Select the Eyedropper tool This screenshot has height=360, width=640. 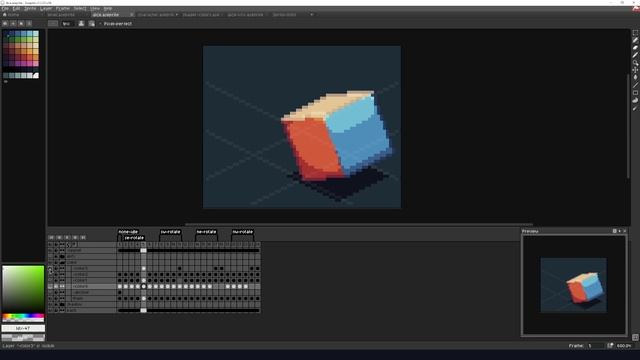(x=635, y=55)
